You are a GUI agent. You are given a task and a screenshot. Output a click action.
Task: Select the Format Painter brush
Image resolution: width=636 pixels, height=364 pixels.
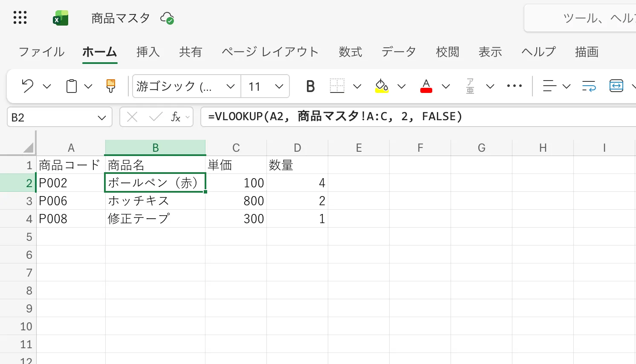(111, 86)
